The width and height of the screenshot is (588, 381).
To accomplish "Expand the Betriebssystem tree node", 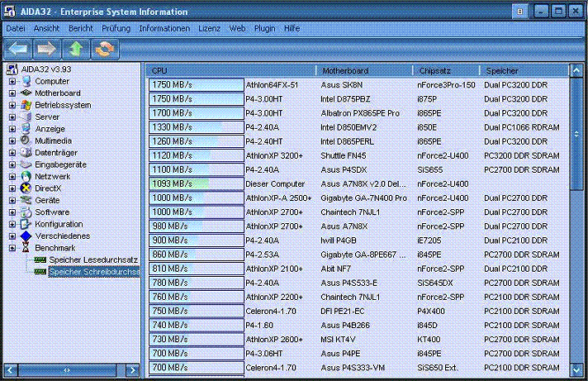I will click(12, 105).
